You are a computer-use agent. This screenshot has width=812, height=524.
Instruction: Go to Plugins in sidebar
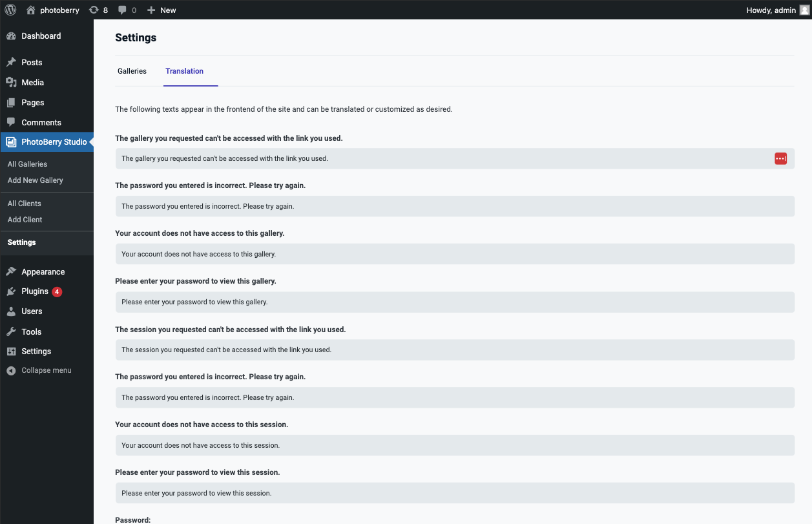[35, 291]
